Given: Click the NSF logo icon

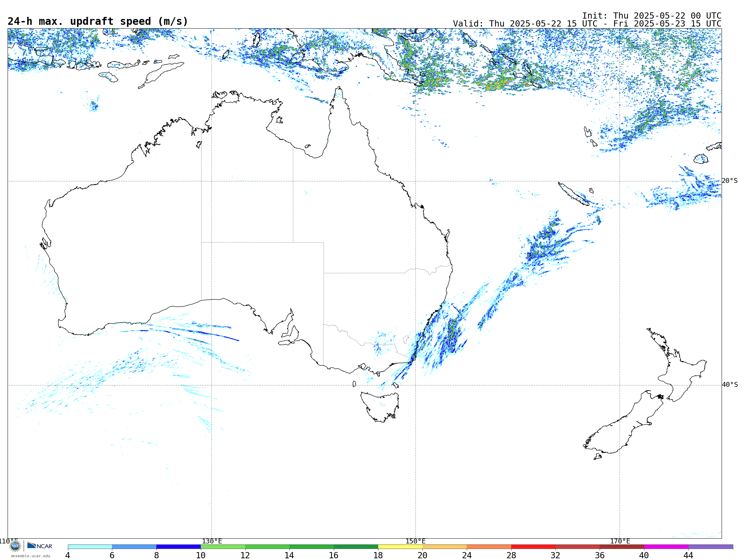Looking at the screenshot, I should click(x=15, y=546).
